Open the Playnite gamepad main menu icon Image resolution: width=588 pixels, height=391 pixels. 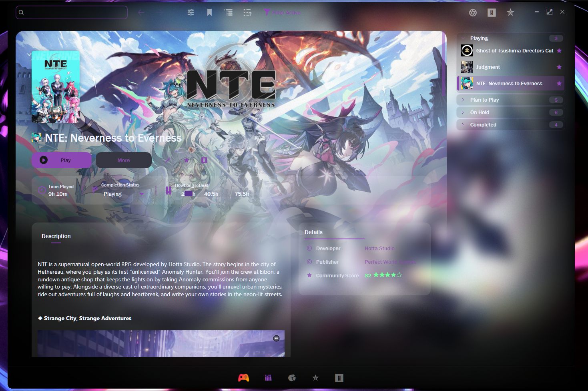[243, 378]
